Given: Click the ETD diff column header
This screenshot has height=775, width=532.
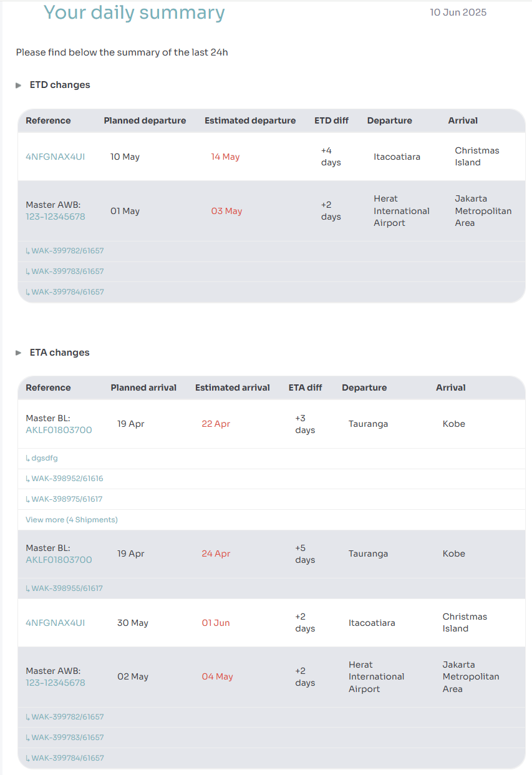Looking at the screenshot, I should point(331,120).
